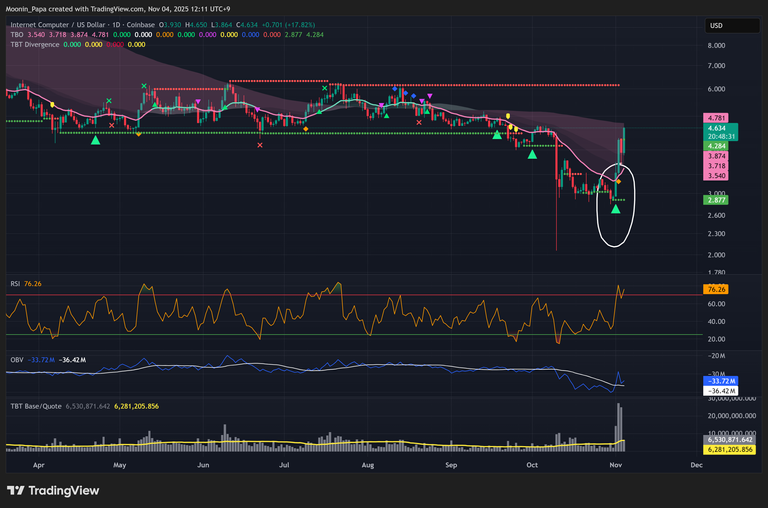Click the green triangle signal inside the white ellipse
This screenshot has width=768, height=508.
click(615, 209)
